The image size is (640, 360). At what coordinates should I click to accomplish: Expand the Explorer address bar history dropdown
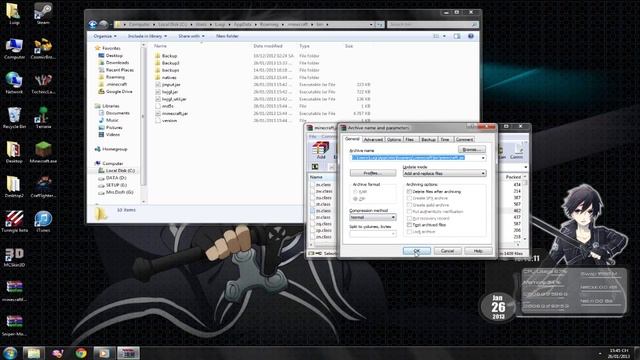click(x=371, y=24)
